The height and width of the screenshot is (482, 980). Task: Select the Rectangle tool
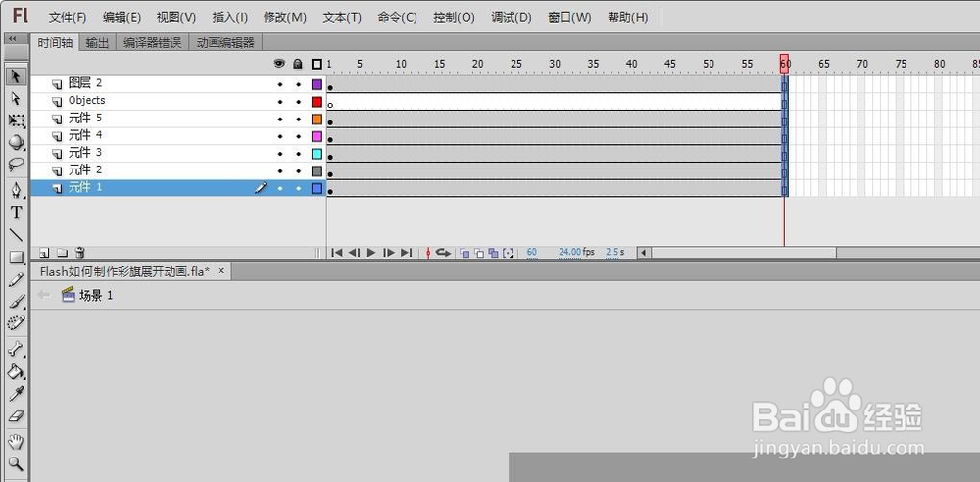(x=16, y=257)
